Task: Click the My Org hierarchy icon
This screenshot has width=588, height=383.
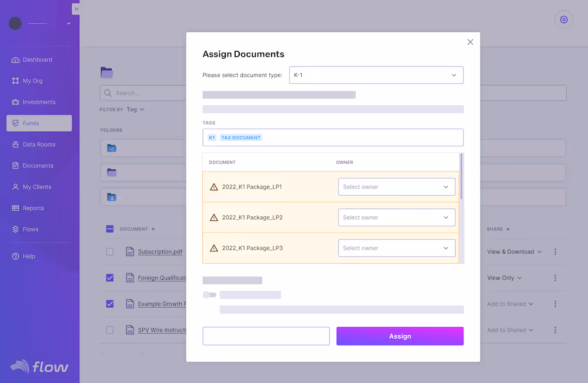Action: click(x=15, y=81)
